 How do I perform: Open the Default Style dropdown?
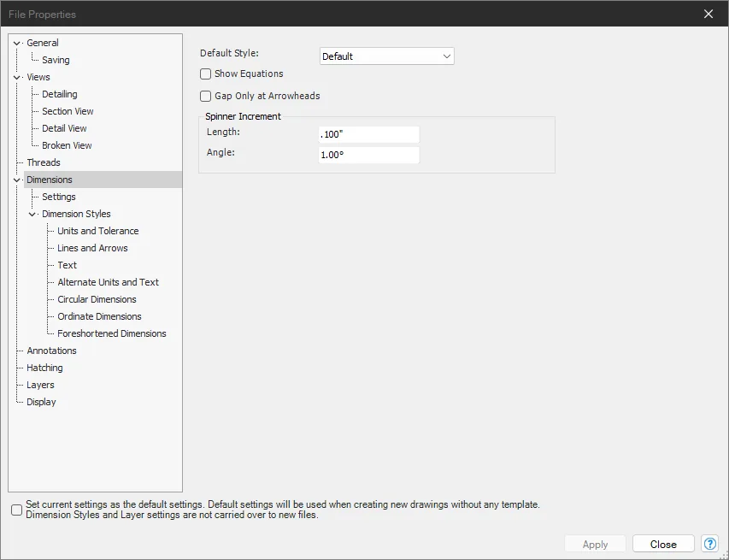387,56
